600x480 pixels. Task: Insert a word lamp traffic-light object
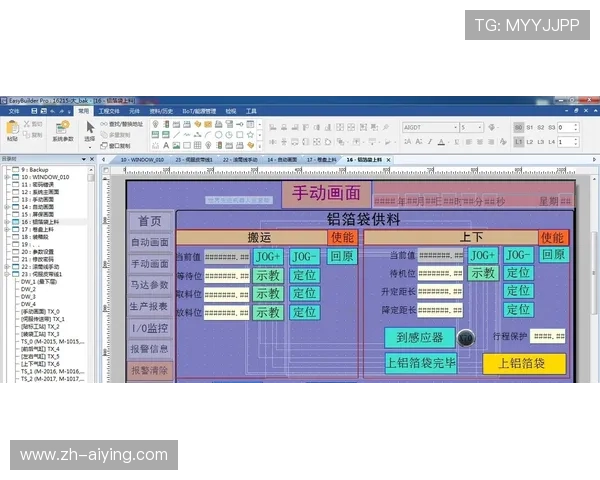166,124
